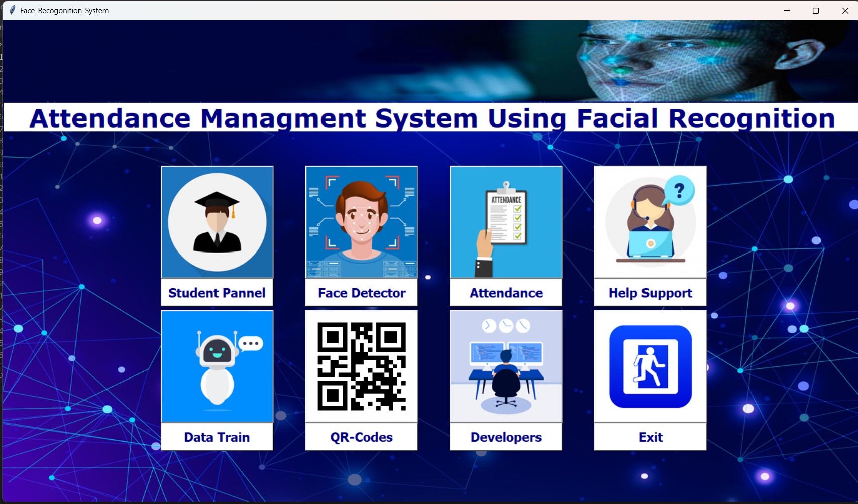858x504 pixels.
Task: Click the graduate student icon
Action: point(217,222)
